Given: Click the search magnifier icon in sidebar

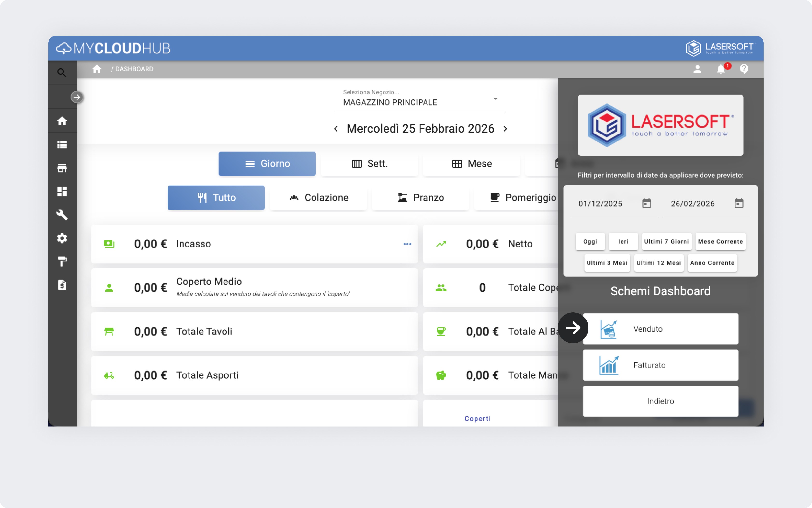Looking at the screenshot, I should click(x=62, y=72).
